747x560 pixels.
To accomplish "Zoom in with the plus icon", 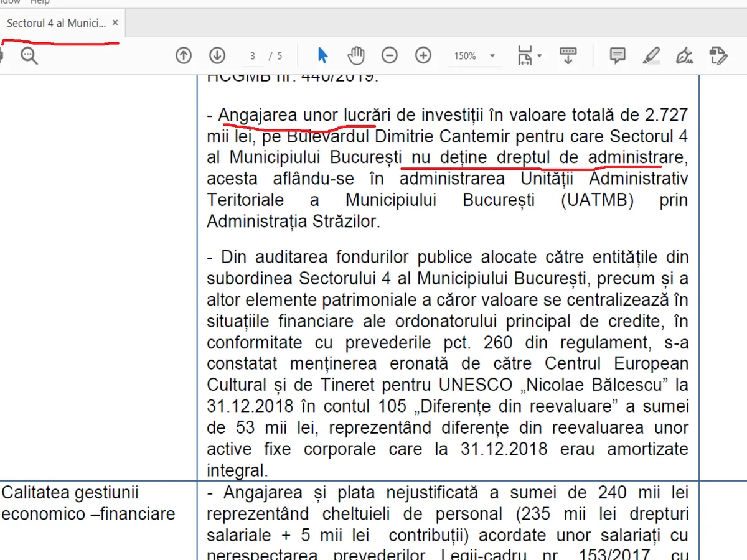I will click(423, 56).
